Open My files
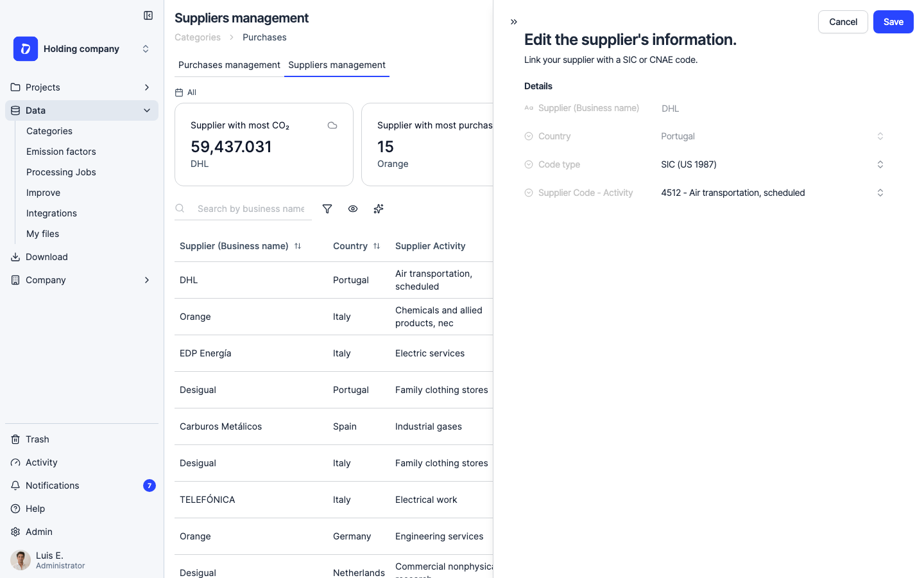This screenshot has width=924, height=578. (x=42, y=234)
